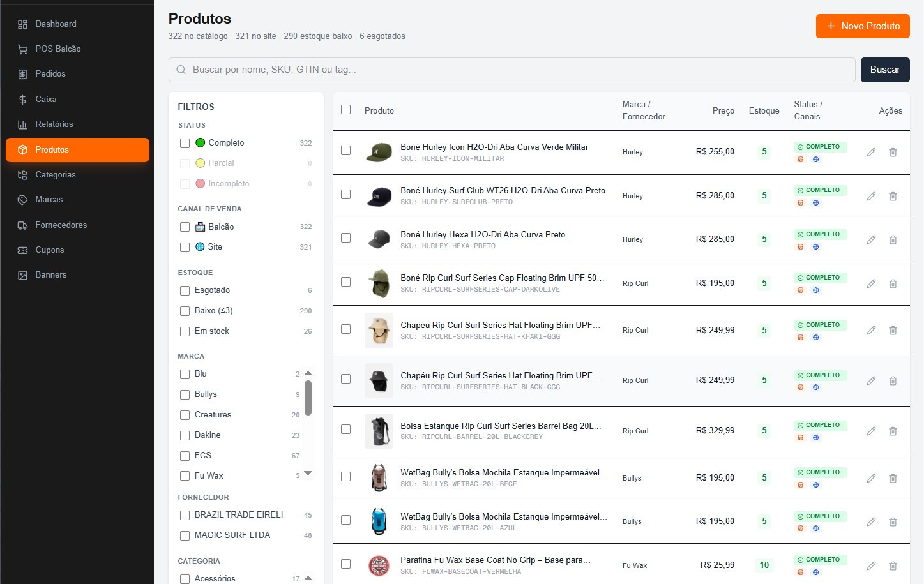Toggle the Baixo (≤3) stock filter
The width and height of the screenshot is (924, 584).
(185, 311)
